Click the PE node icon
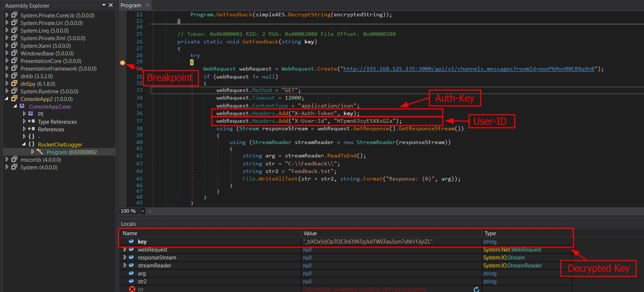The width and height of the screenshot is (644, 292). click(x=31, y=114)
